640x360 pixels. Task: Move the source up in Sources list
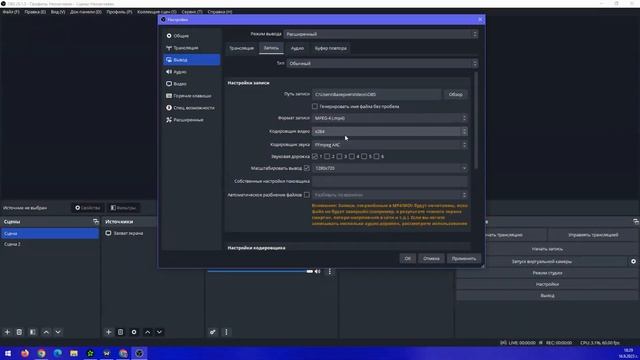point(147,332)
